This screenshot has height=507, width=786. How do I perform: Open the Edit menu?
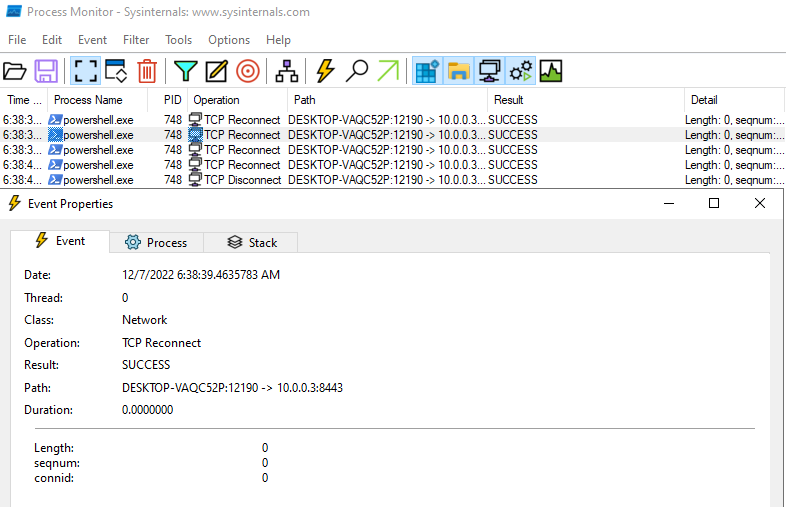coord(52,40)
